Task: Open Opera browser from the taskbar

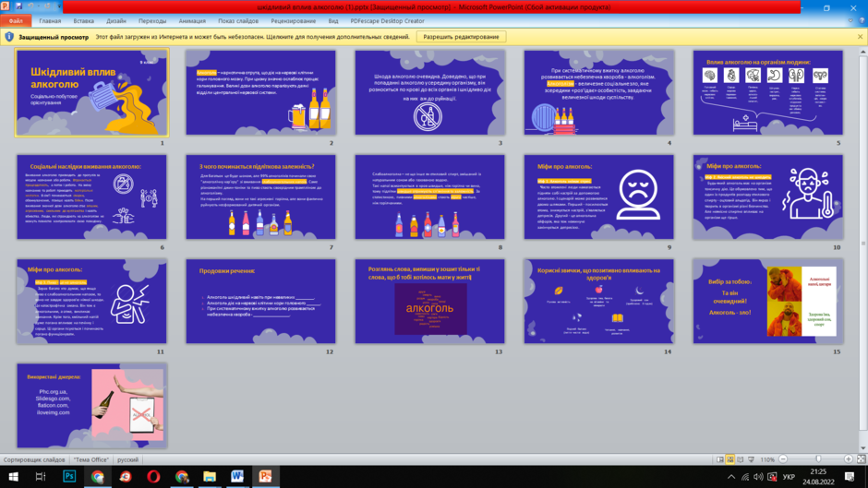Action: tap(153, 476)
